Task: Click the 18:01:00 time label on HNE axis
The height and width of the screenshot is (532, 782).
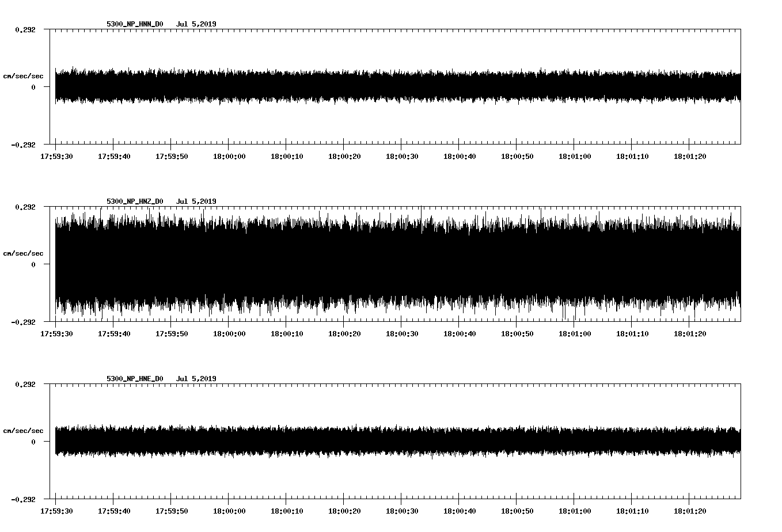Action: (575, 511)
